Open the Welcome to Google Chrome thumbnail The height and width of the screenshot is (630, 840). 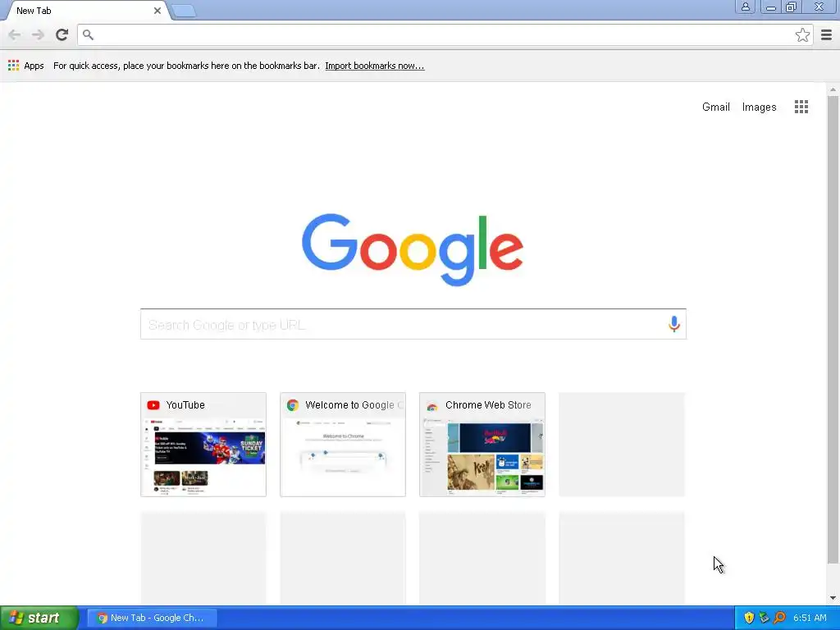point(343,445)
